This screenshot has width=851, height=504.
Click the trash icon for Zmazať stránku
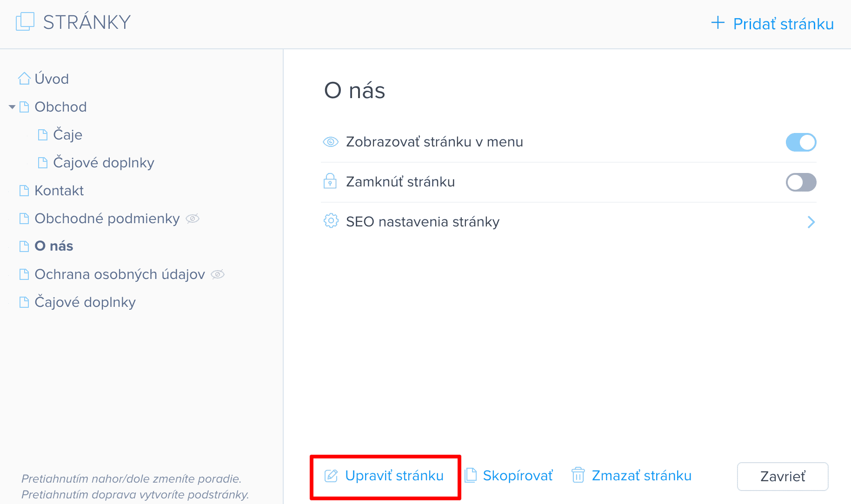point(578,475)
